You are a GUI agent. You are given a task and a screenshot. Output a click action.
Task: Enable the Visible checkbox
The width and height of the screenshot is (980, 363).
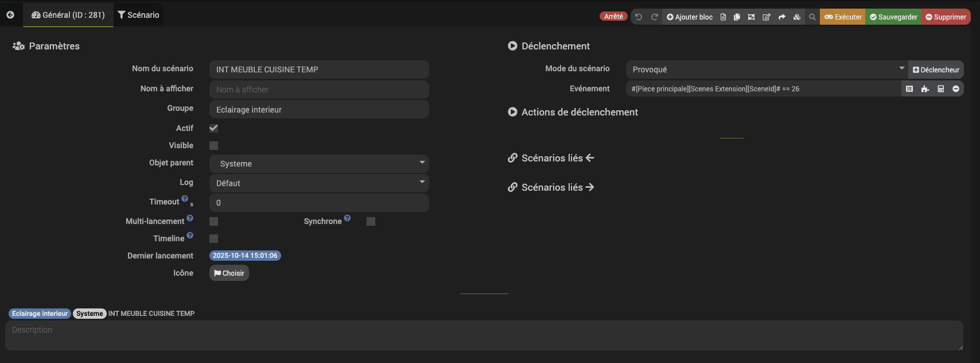pos(213,146)
